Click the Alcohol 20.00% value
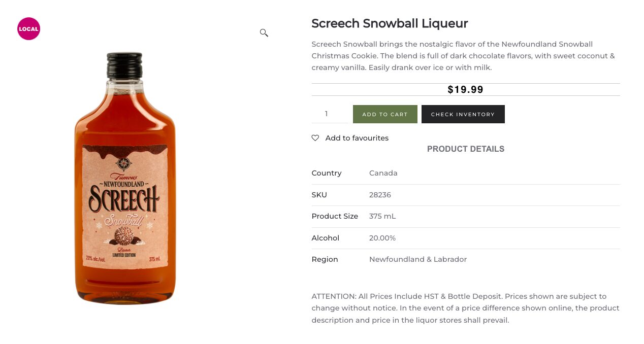Image resolution: width=644 pixels, height=344 pixels. [x=382, y=238]
